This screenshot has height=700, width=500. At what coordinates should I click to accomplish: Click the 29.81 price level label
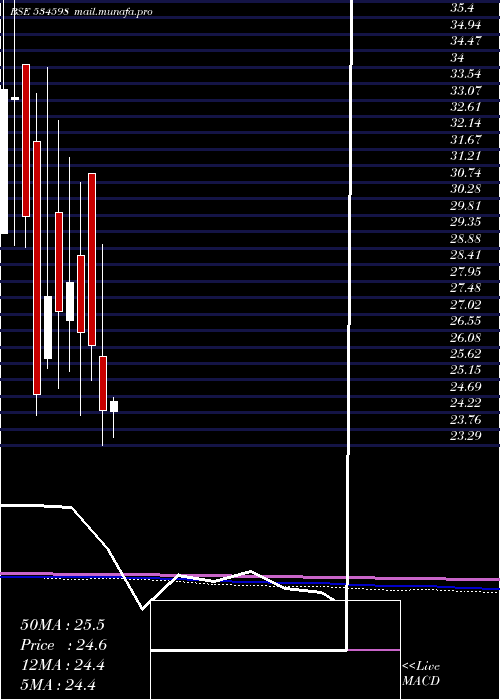pos(466,206)
